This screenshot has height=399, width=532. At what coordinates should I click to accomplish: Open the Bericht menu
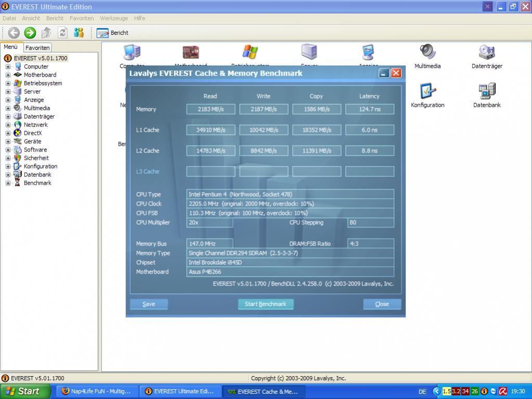point(55,18)
